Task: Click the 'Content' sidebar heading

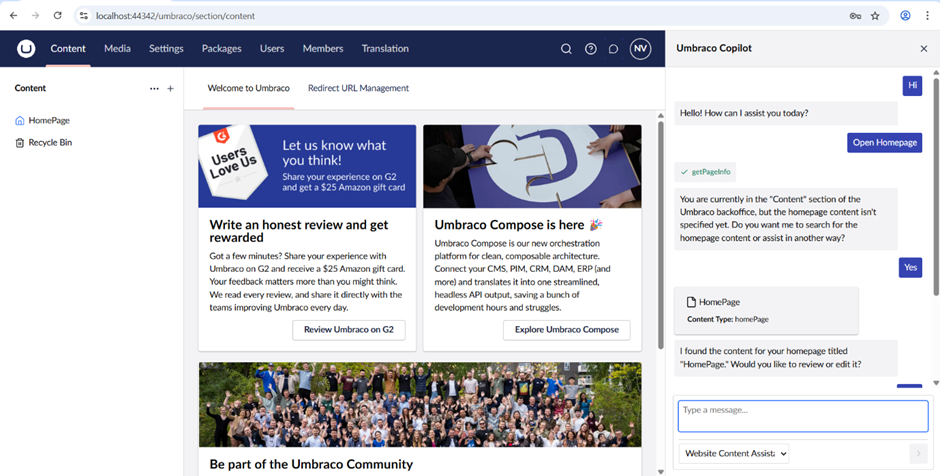Action: click(30, 88)
